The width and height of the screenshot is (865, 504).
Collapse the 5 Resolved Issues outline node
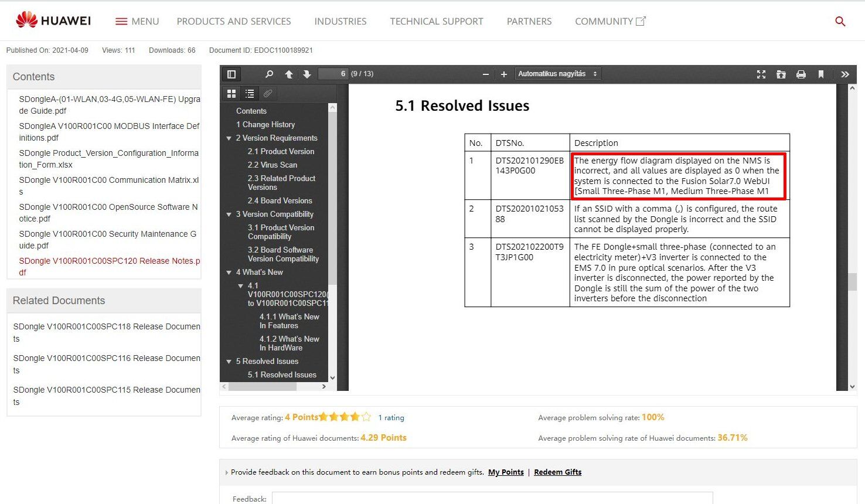(x=229, y=362)
